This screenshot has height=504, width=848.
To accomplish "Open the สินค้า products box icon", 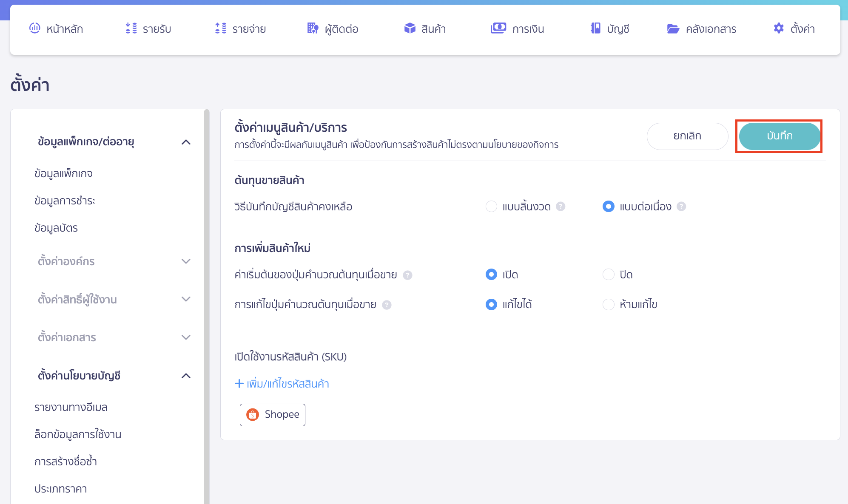I will (x=410, y=28).
